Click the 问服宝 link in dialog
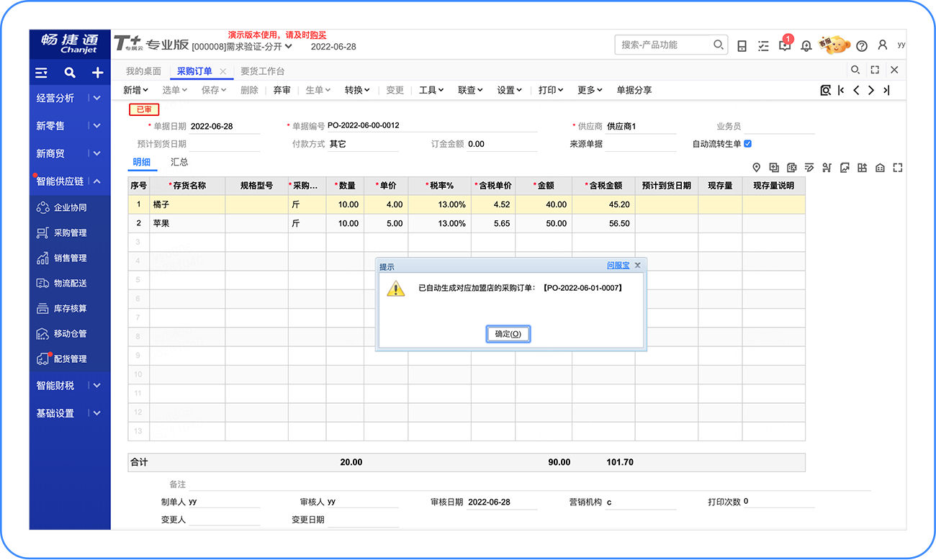 [618, 266]
